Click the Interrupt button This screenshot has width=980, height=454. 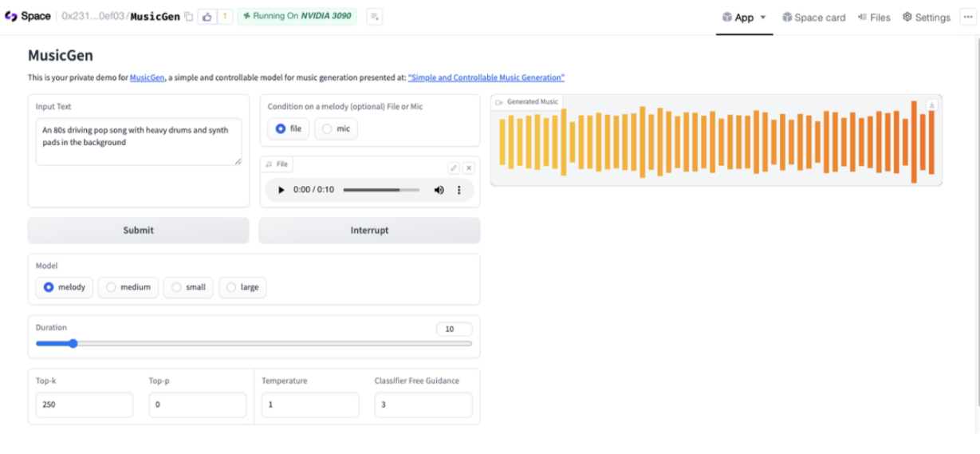(369, 230)
